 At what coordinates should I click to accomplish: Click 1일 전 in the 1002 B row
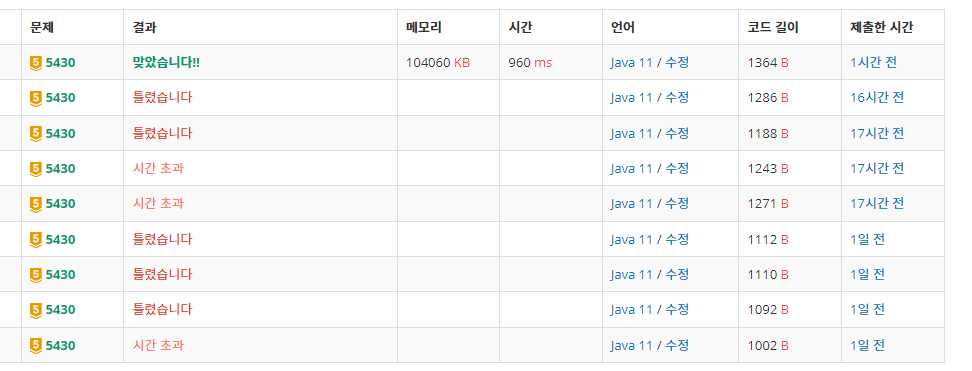click(x=868, y=346)
